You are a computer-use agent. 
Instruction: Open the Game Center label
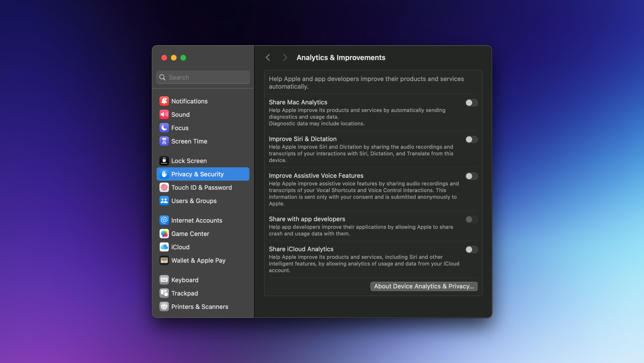click(x=190, y=234)
